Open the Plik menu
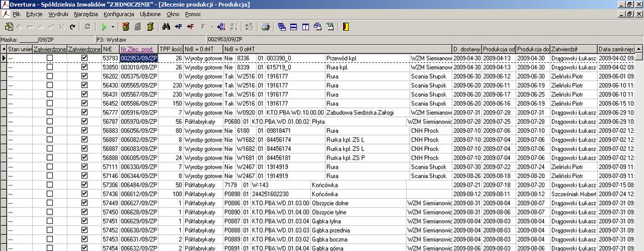644x251 pixels. tap(16, 14)
